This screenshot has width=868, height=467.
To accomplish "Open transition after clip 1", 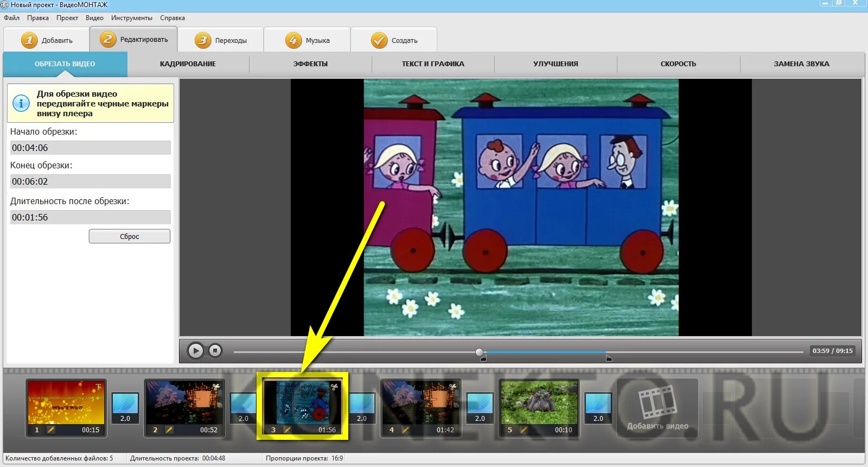I will 125,408.
